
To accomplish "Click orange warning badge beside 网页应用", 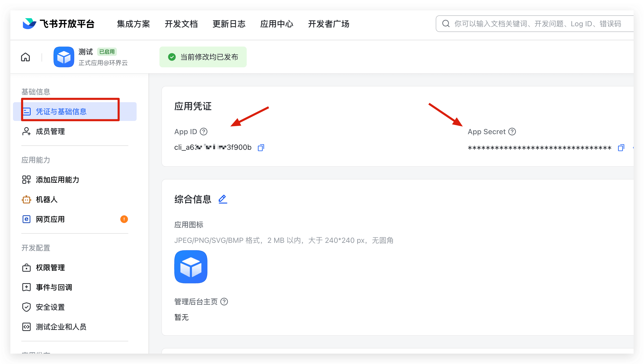I will click(124, 219).
